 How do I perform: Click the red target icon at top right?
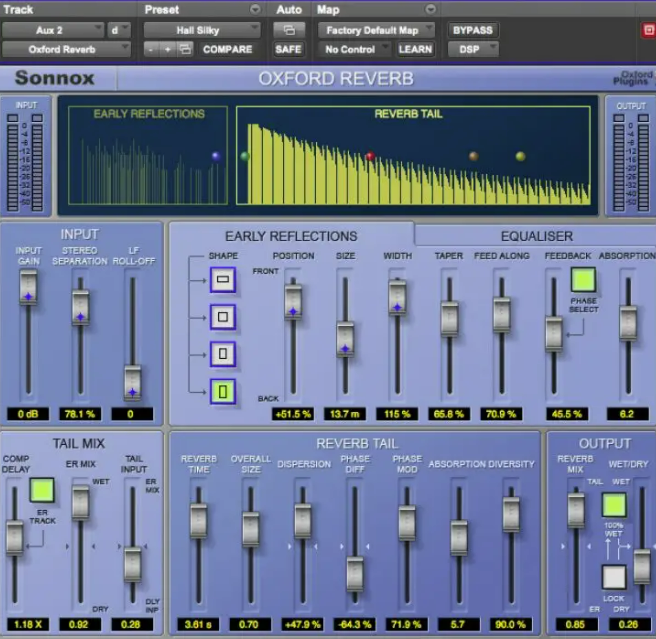pyautogui.click(x=648, y=30)
